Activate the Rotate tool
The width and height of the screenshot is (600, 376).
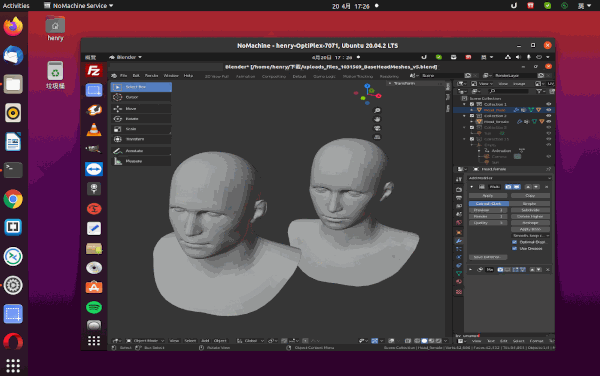(141, 119)
